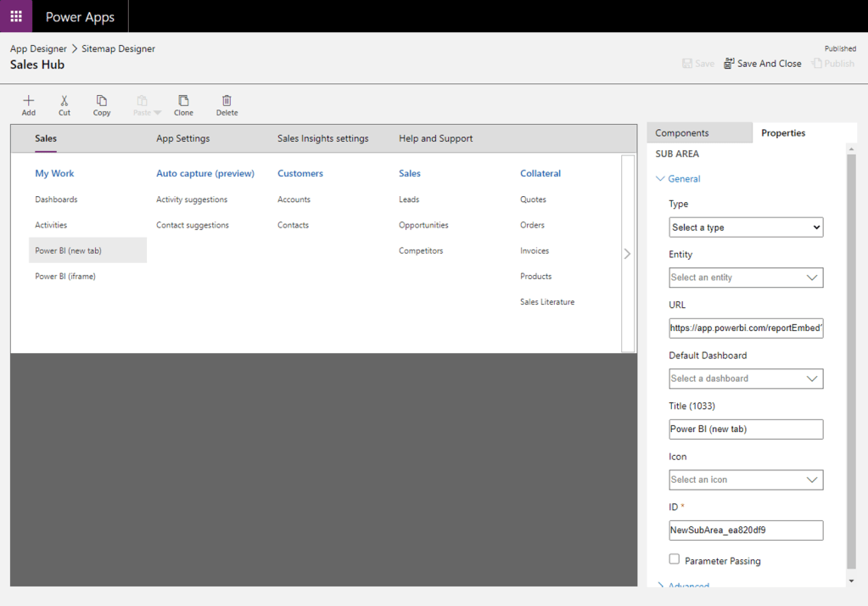
Task: Open the app launcher waffle icon
Action: coord(16,16)
